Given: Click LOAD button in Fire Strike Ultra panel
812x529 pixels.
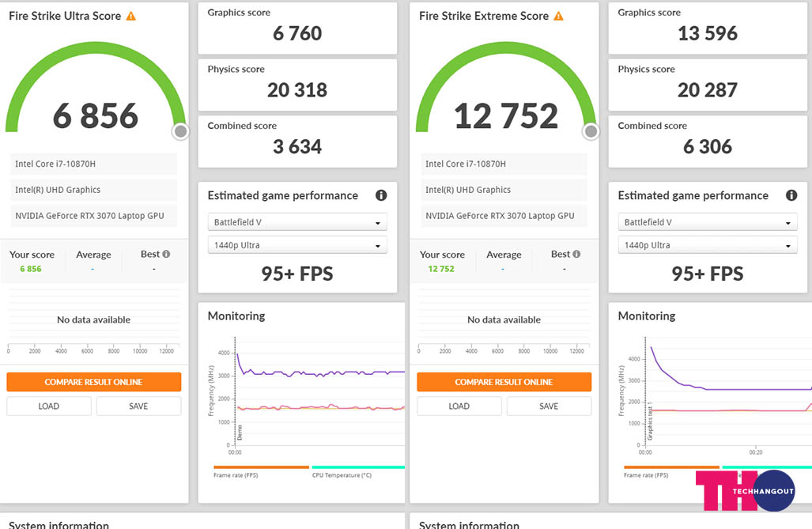Looking at the screenshot, I should click(49, 406).
